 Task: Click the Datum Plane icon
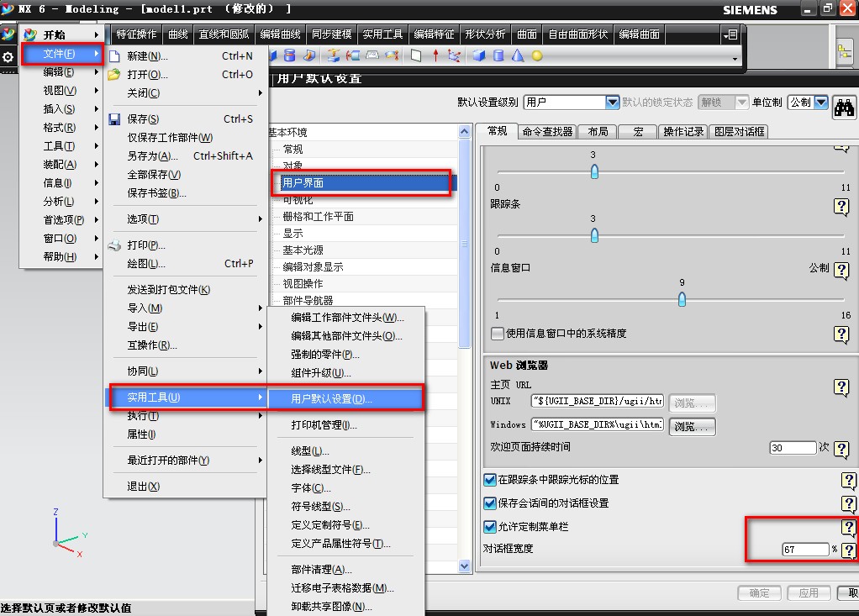click(415, 57)
